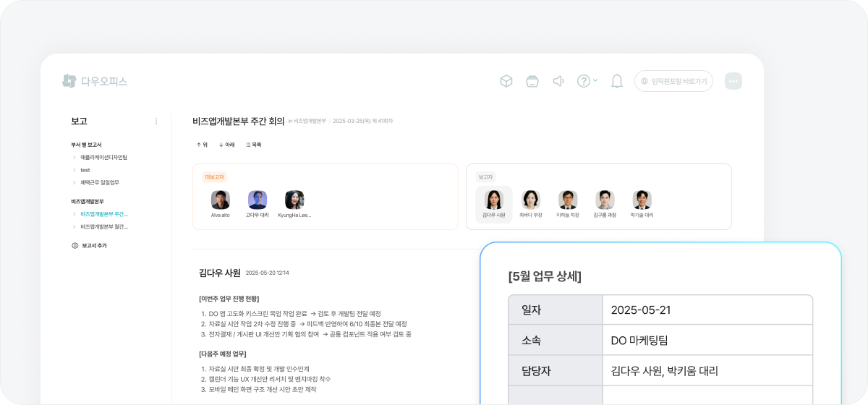
Task: Expand 재택근무 일일업무 chevron
Action: (74, 182)
